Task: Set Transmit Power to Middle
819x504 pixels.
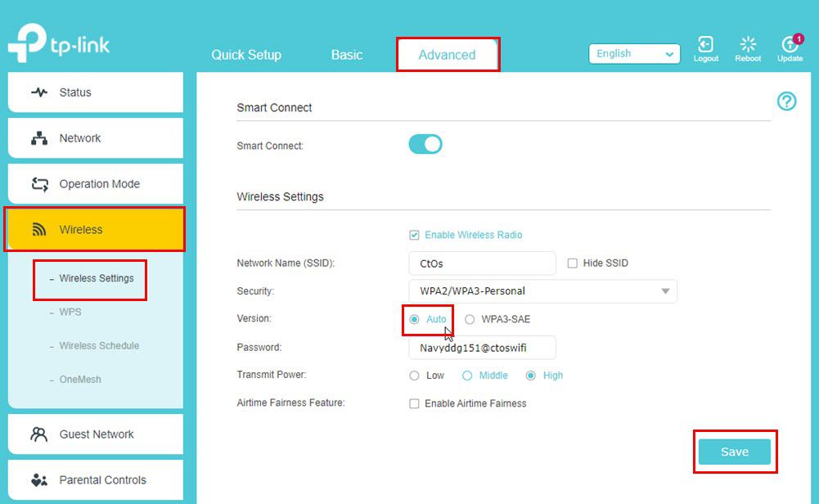Action: click(467, 376)
